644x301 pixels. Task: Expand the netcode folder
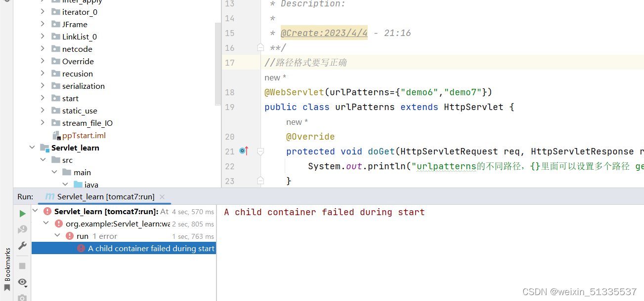(x=42, y=48)
